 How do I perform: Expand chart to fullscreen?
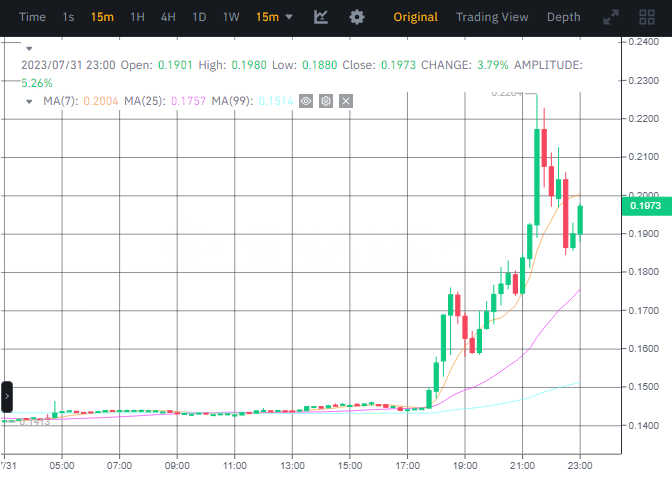point(611,17)
